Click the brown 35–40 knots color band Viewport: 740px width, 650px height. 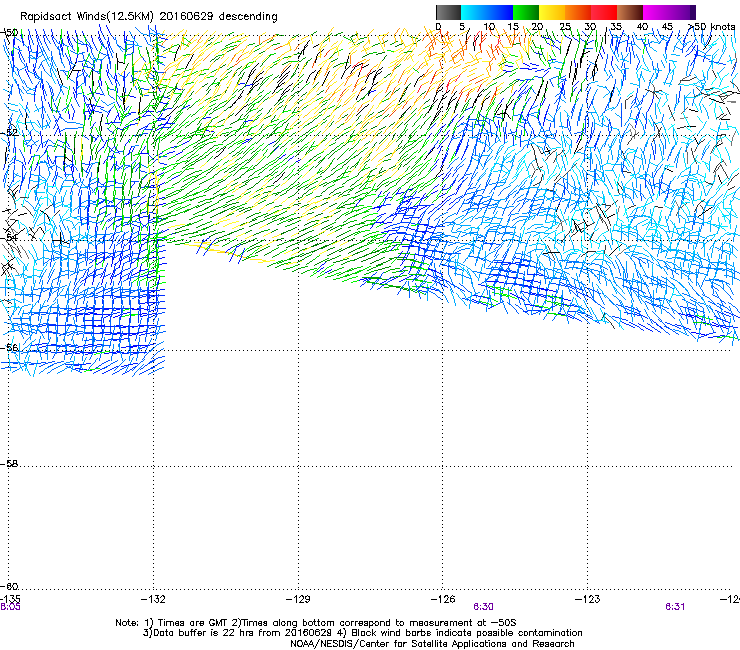pos(630,12)
